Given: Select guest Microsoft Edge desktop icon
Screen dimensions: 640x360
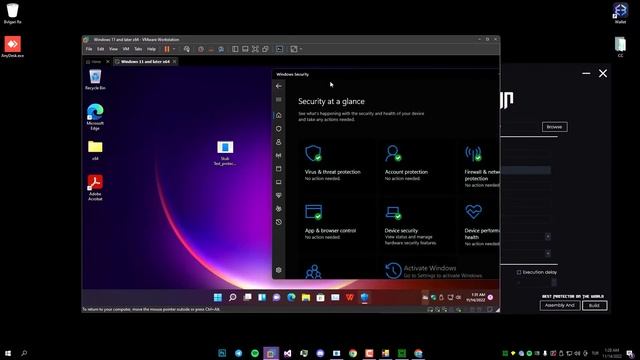Looking at the screenshot, I should (95, 117).
